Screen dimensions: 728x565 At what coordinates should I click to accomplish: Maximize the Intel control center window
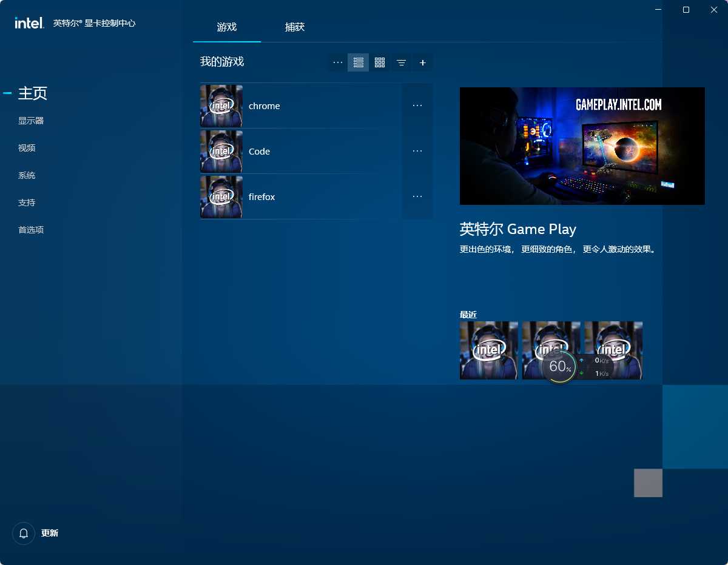[686, 9]
